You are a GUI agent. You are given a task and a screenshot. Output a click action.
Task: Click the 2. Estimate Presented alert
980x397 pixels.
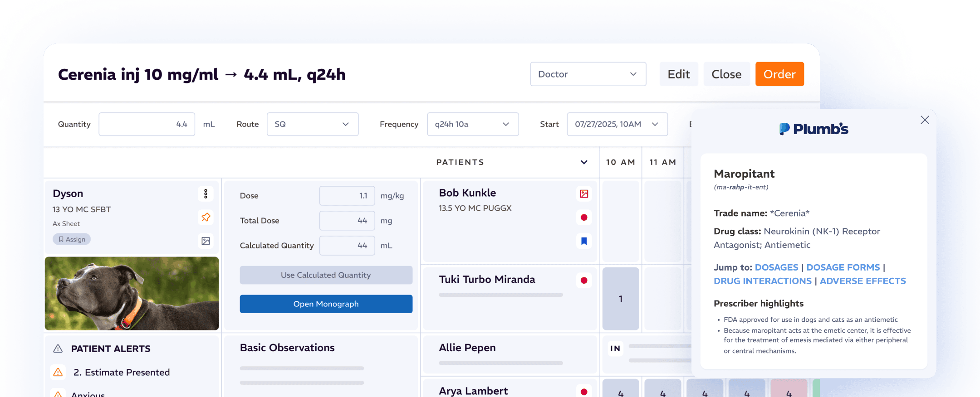(122, 373)
